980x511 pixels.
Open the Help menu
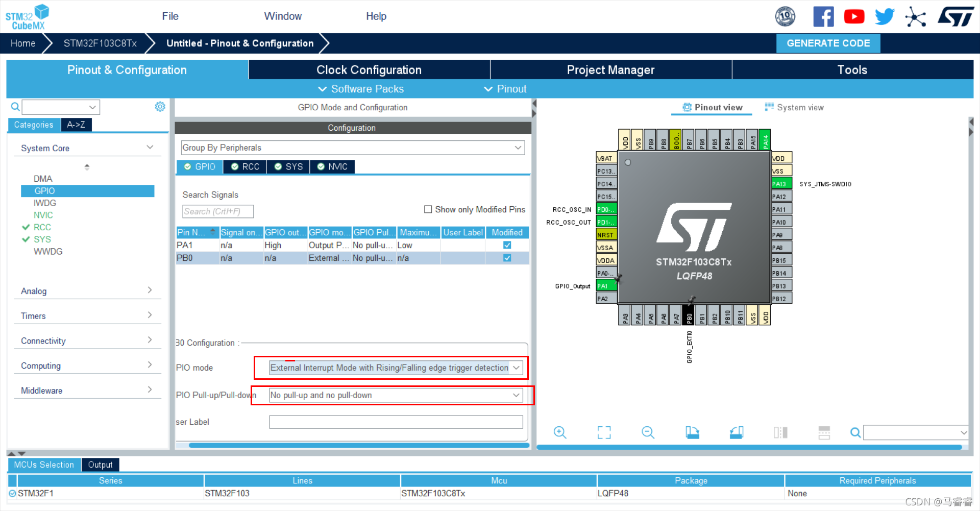(376, 16)
